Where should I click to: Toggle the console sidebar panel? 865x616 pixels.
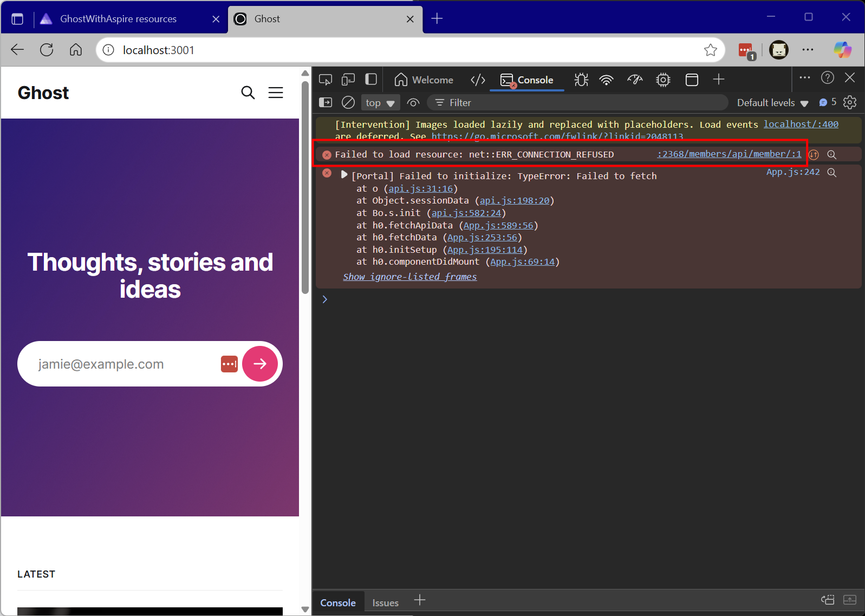coord(326,102)
